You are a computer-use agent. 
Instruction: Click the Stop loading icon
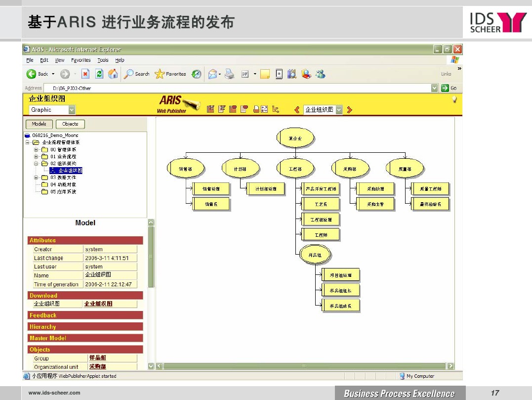[85, 74]
